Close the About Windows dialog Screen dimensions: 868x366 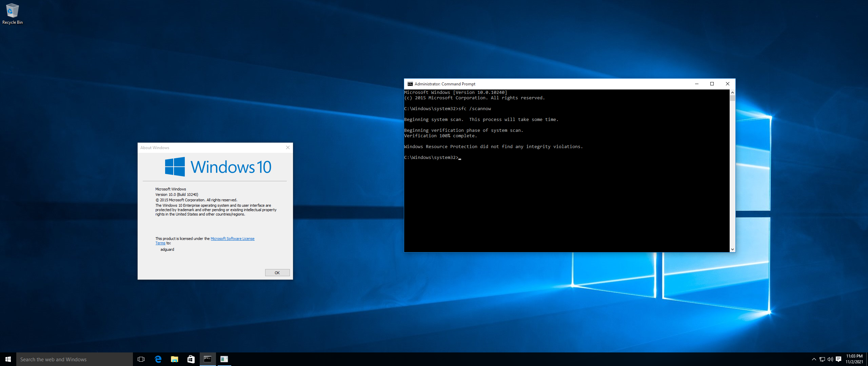click(x=288, y=147)
